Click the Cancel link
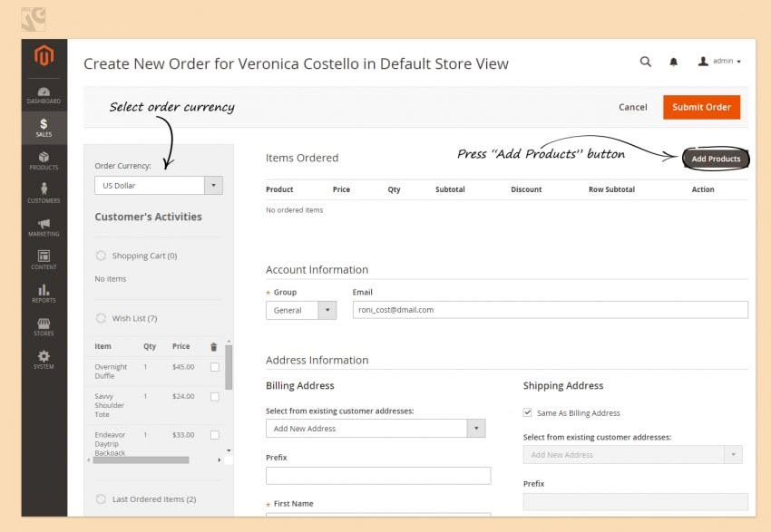The image size is (771, 532). (x=633, y=107)
